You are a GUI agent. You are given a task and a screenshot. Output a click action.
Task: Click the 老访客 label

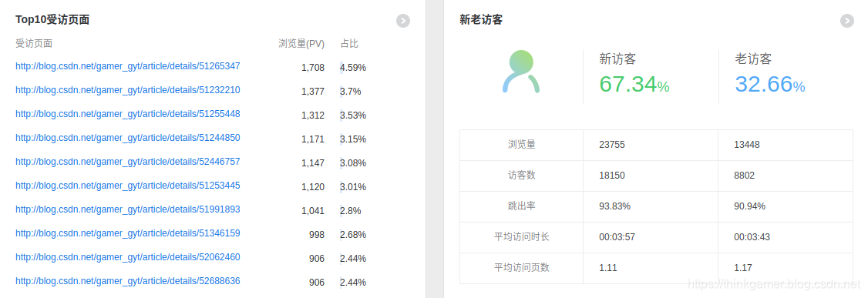[x=753, y=59]
